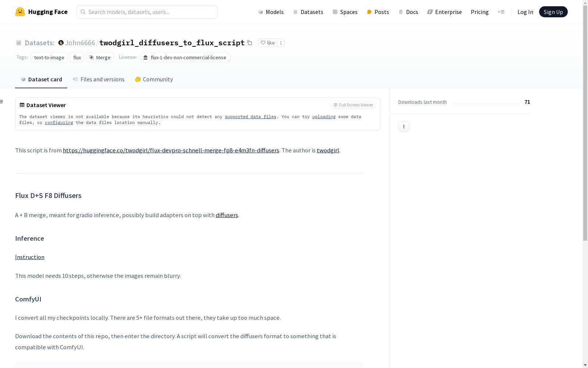Open the Pricing page
The height and width of the screenshot is (368, 588).
[x=480, y=12]
